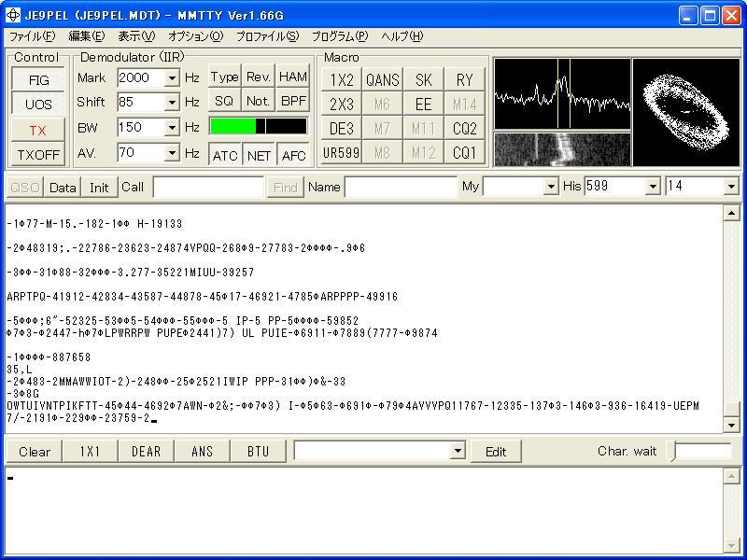Click the BTU macro button
747x560 pixels.
(259, 452)
